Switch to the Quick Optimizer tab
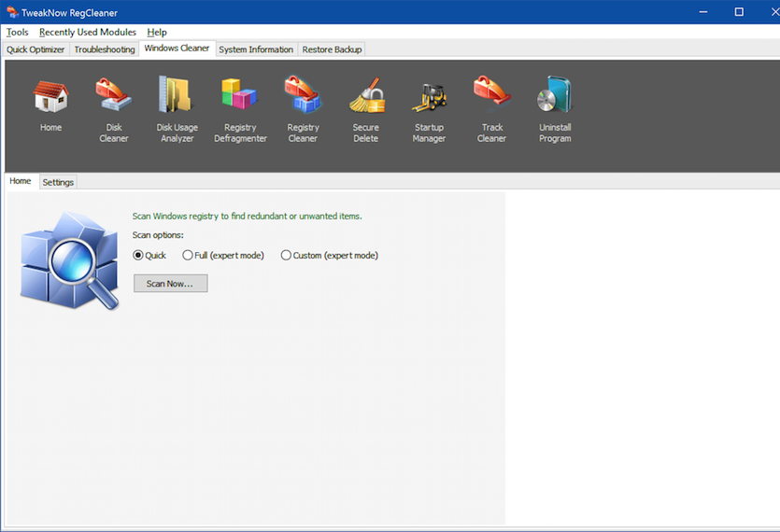780x532 pixels. 35,49
